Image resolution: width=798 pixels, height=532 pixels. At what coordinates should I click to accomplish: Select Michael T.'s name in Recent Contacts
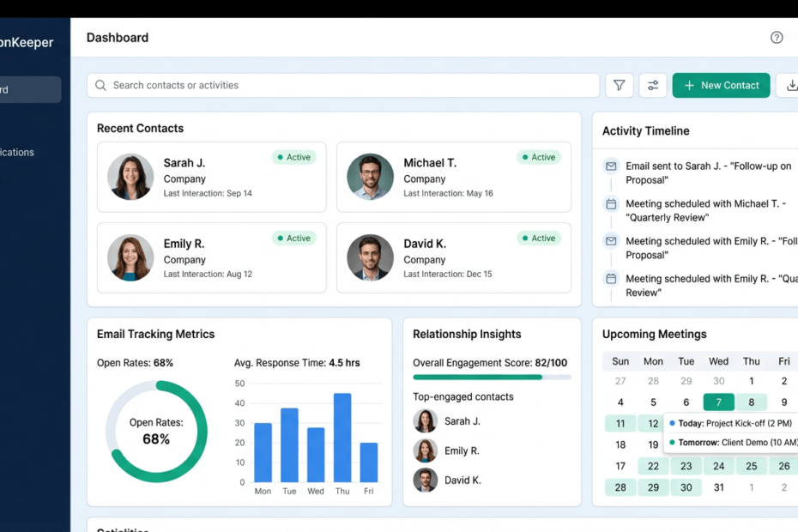point(430,163)
